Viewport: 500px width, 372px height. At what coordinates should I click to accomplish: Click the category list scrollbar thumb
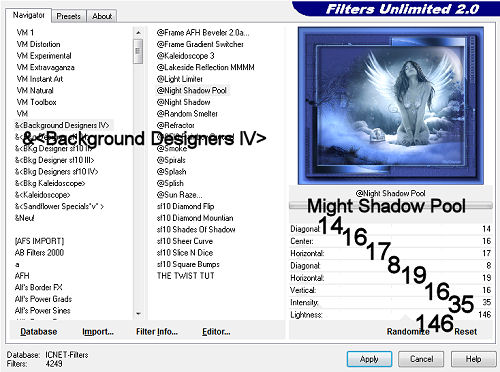138,51
